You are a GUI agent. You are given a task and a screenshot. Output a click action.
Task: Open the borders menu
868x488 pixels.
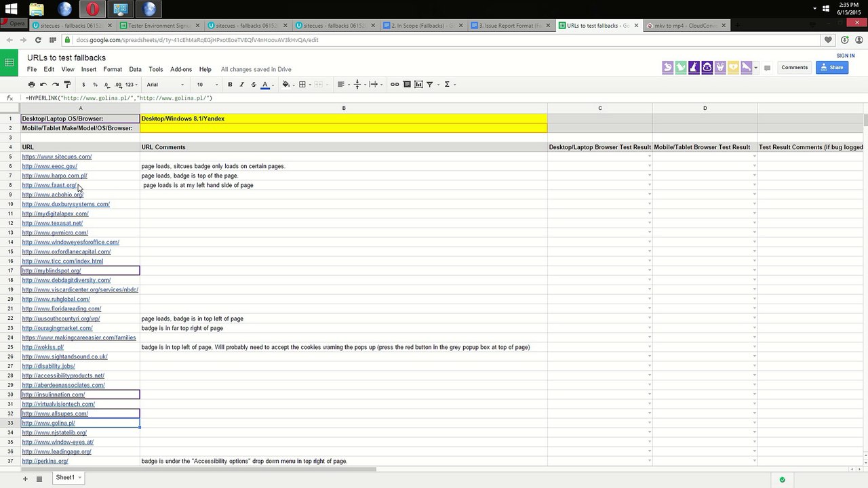coord(304,85)
